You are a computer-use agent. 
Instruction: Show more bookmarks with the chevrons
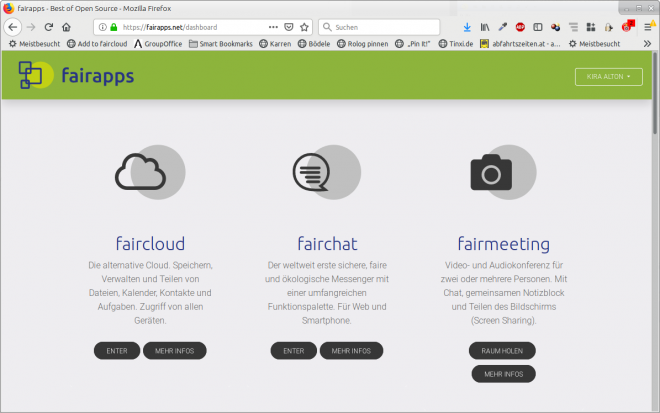[x=647, y=44]
